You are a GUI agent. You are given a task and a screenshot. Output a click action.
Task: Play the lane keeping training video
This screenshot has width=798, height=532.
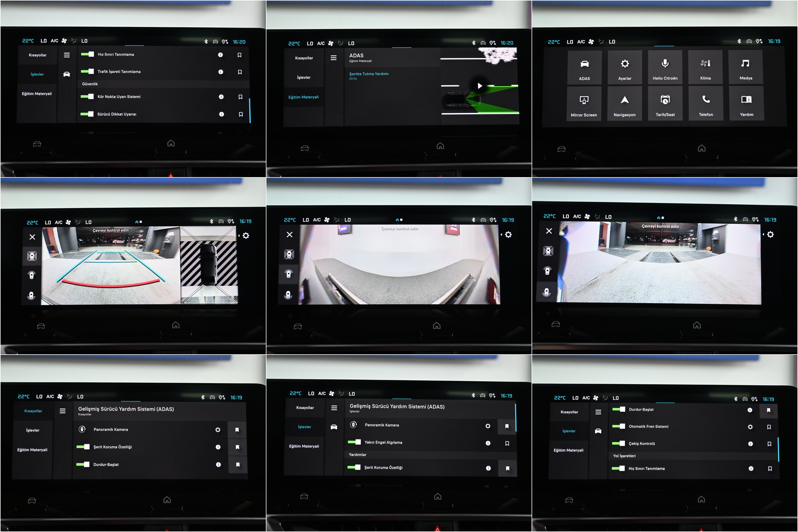pos(480,86)
